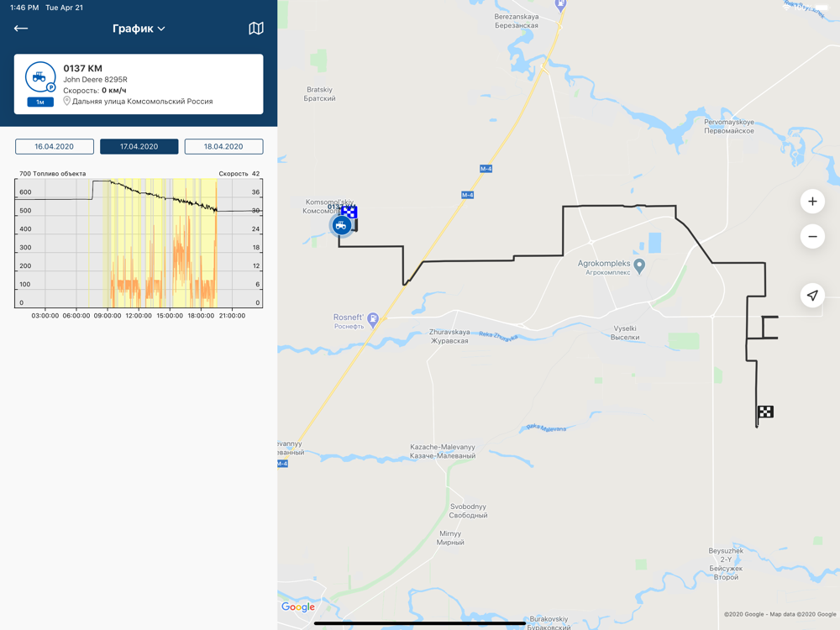Open the Agrokompleks map pin
The image size is (840, 630).
pyautogui.click(x=639, y=265)
